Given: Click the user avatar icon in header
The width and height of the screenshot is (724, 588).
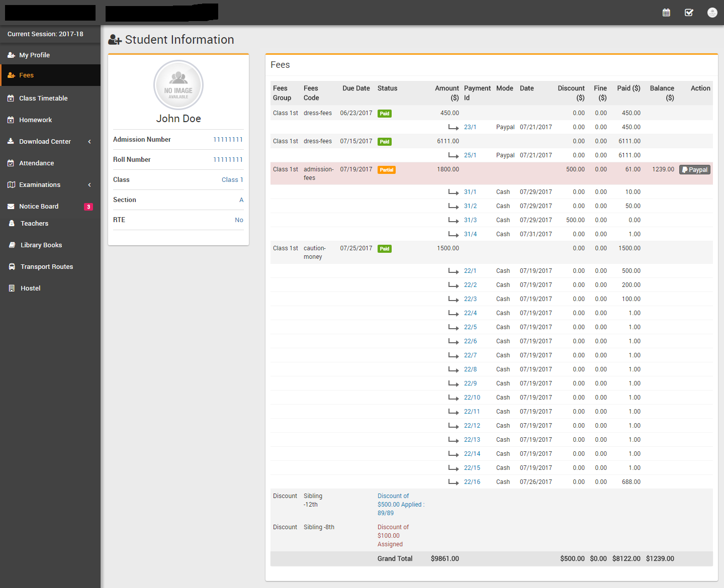Looking at the screenshot, I should pyautogui.click(x=712, y=13).
